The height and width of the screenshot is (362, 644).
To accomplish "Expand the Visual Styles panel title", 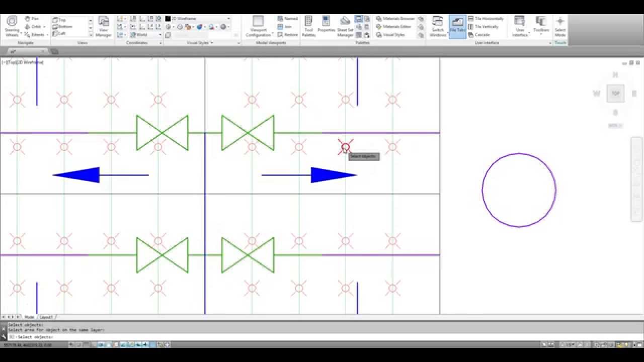I will 200,43.
